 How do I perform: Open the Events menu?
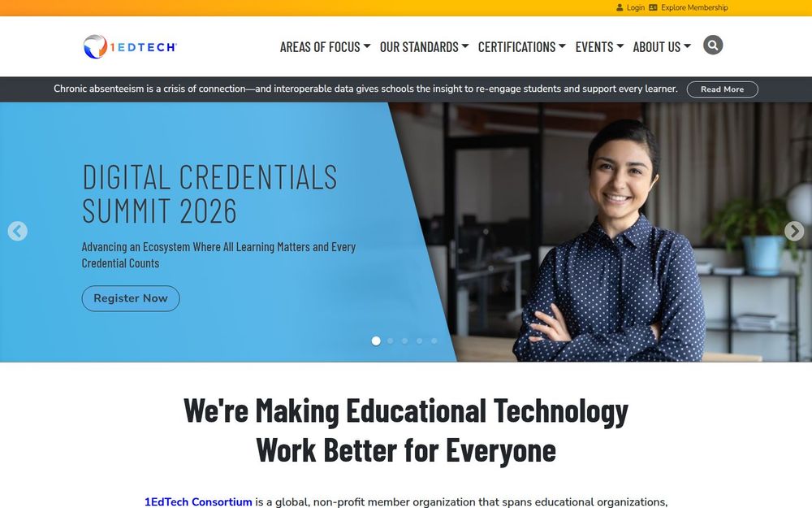[599, 46]
